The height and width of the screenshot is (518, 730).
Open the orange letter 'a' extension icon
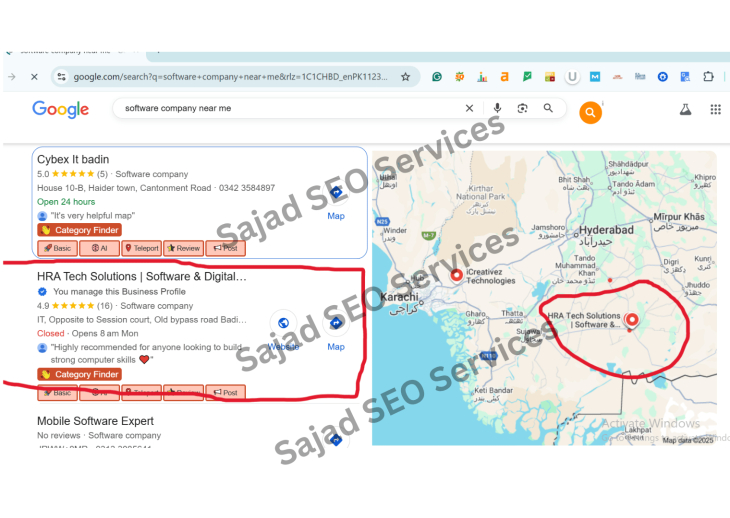(x=505, y=77)
